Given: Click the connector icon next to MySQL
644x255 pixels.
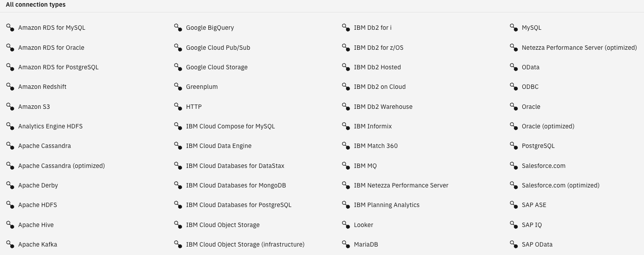Looking at the screenshot, I should click(x=514, y=28).
